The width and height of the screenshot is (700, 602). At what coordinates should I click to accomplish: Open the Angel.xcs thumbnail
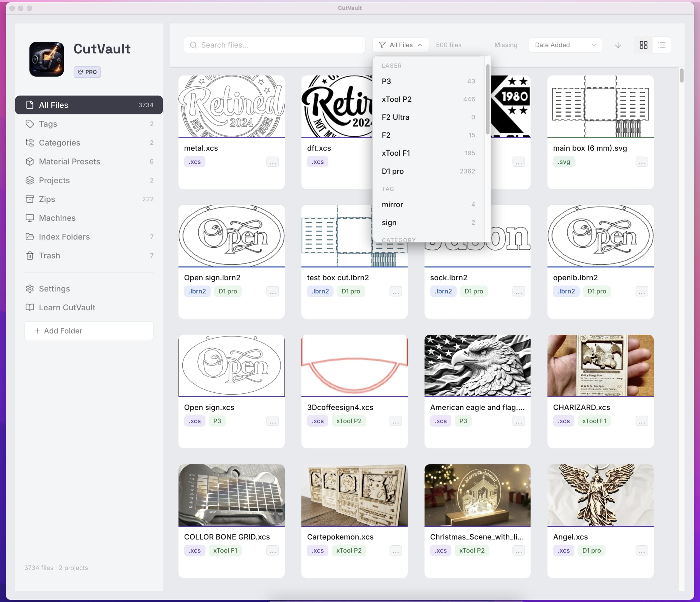[600, 495]
